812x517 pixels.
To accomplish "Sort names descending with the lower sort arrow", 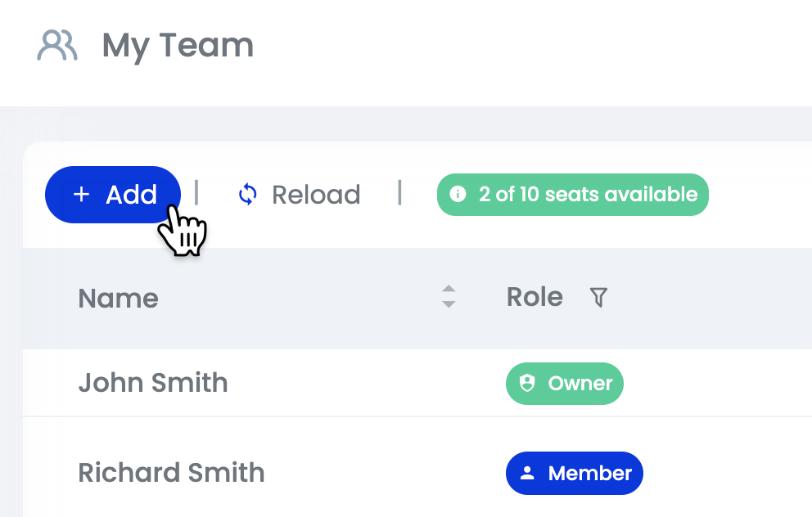I will tap(449, 303).
